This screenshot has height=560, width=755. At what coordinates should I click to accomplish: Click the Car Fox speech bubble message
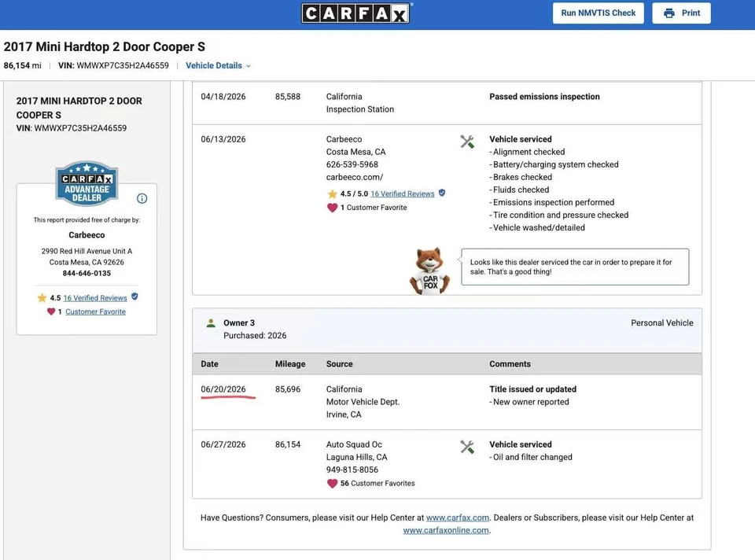click(x=575, y=267)
